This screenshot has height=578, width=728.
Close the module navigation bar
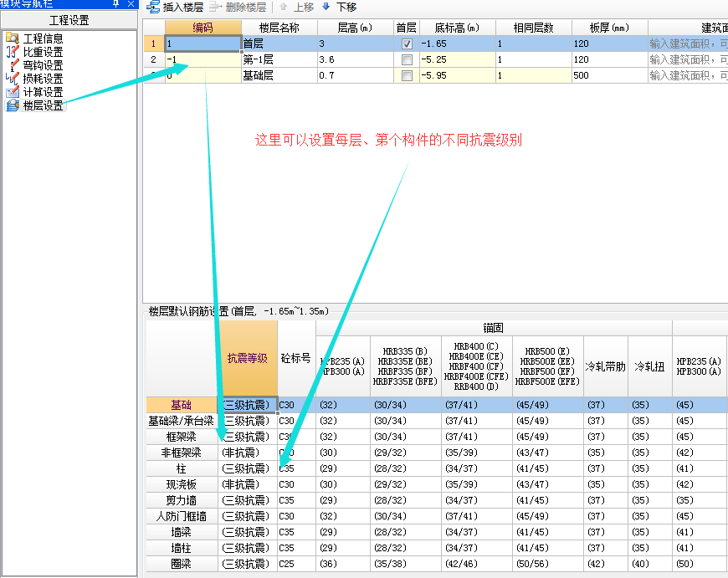pos(131,3)
